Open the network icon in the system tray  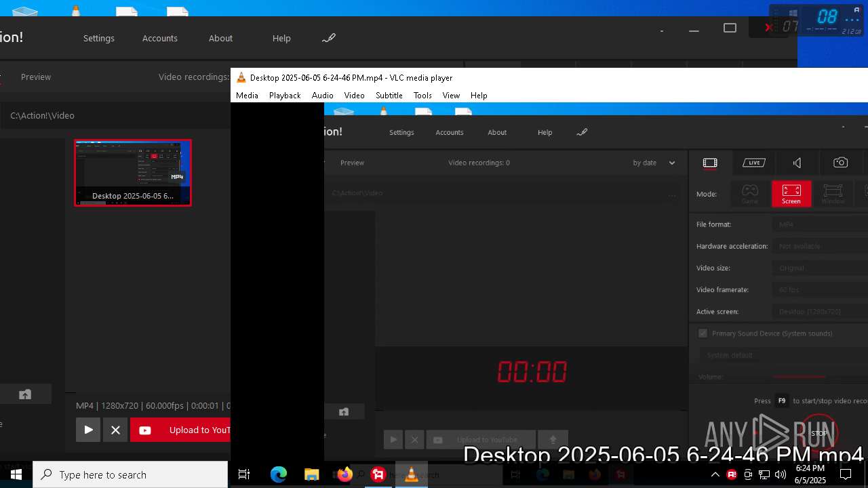(x=764, y=474)
